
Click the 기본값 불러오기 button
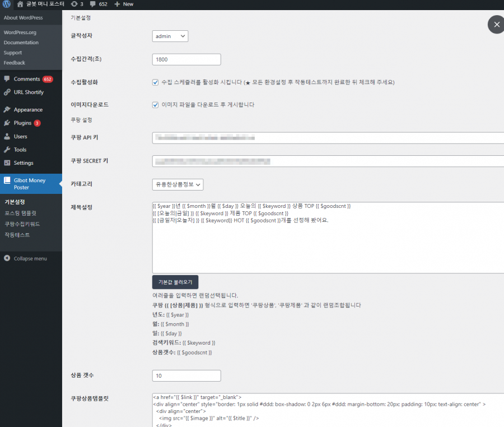point(175,282)
